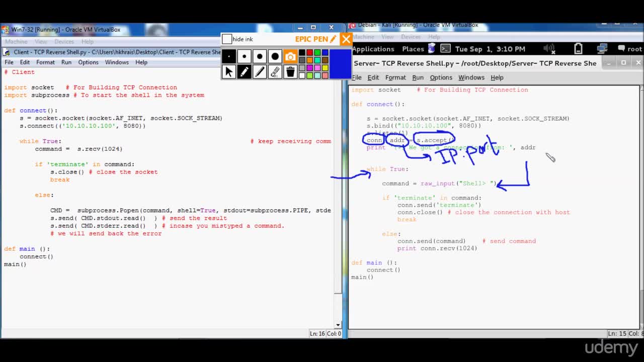Click 'print conn.recv(1024)' line in server code
This screenshot has width=644, height=362.
tap(437, 248)
